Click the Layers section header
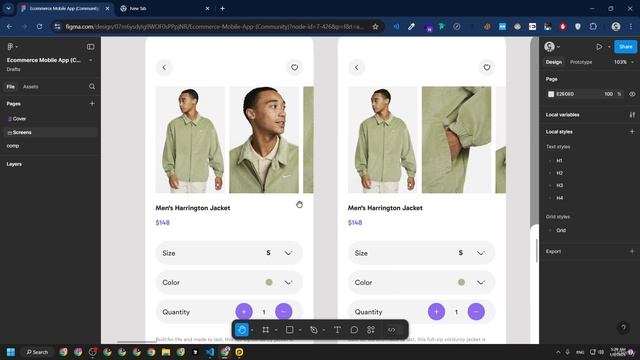The height and width of the screenshot is (360, 640). click(x=14, y=164)
